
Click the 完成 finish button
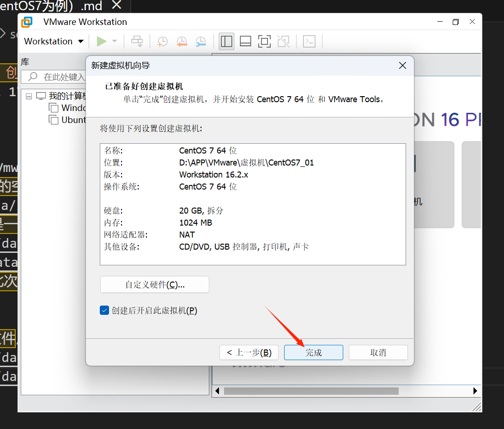click(314, 353)
